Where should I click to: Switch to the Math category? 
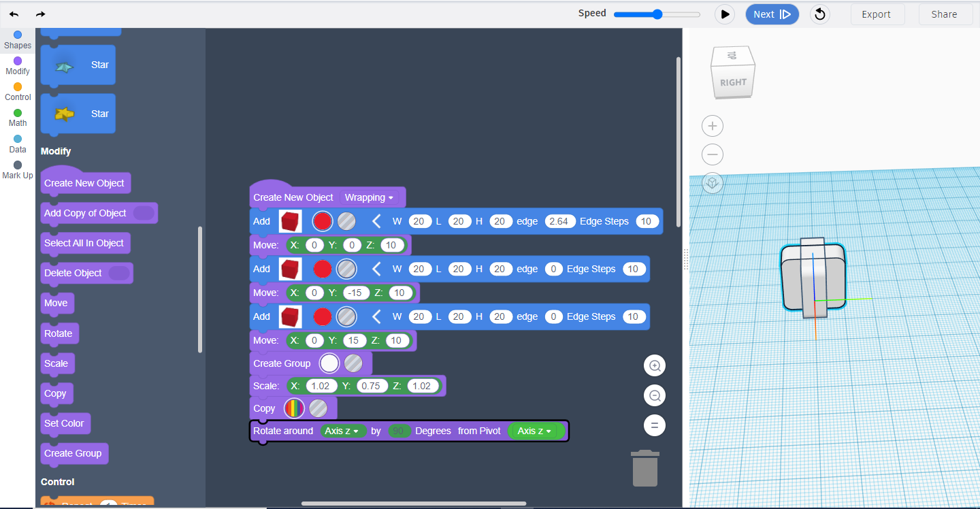18,118
